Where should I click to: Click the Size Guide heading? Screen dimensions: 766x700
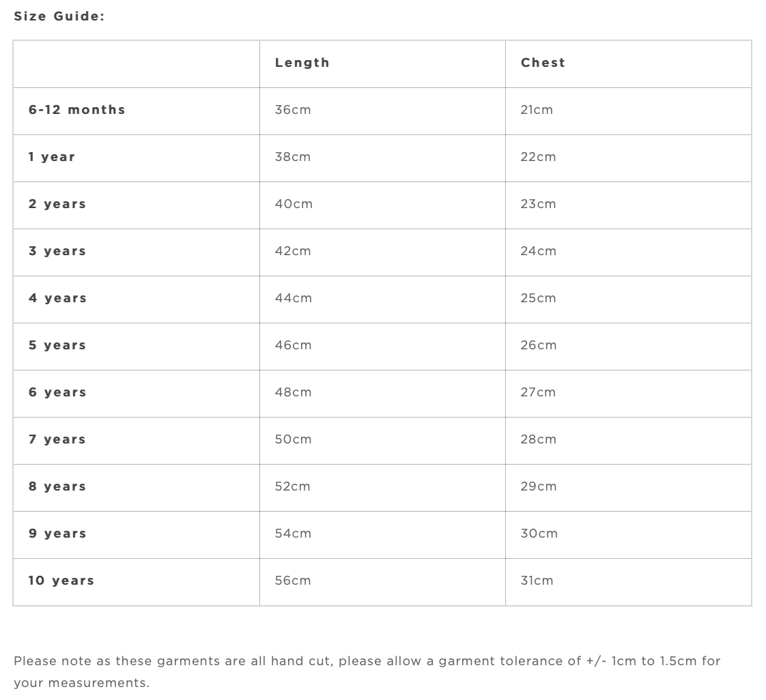click(59, 16)
